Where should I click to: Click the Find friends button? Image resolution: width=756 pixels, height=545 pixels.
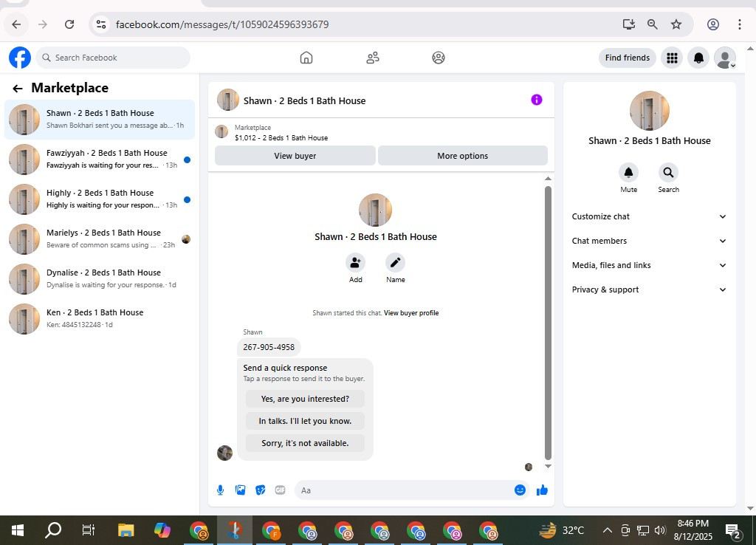628,58
